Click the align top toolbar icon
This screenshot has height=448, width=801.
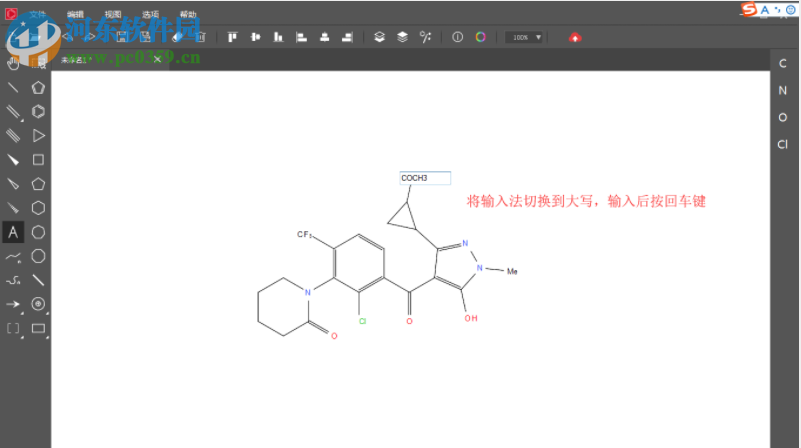coord(232,37)
